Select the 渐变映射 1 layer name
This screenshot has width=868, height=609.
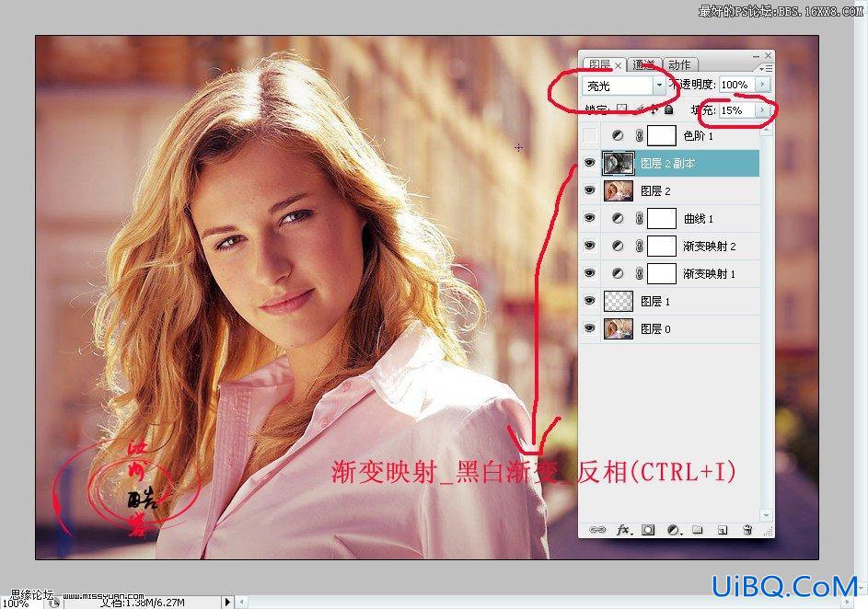pyautogui.click(x=709, y=274)
